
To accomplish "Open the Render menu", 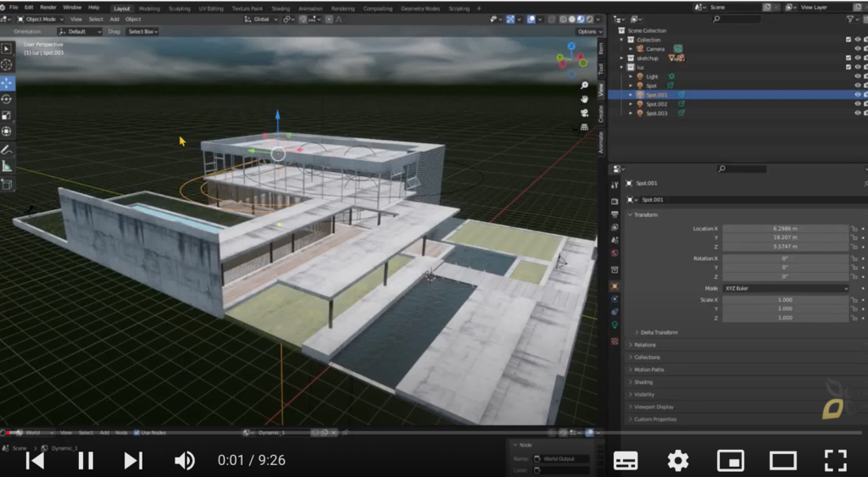I will click(48, 7).
